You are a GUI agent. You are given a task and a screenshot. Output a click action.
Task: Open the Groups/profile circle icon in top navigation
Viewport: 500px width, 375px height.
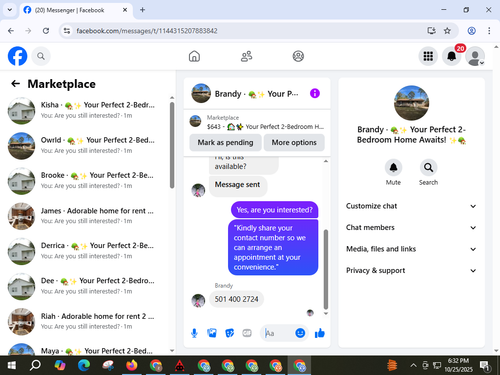298,56
